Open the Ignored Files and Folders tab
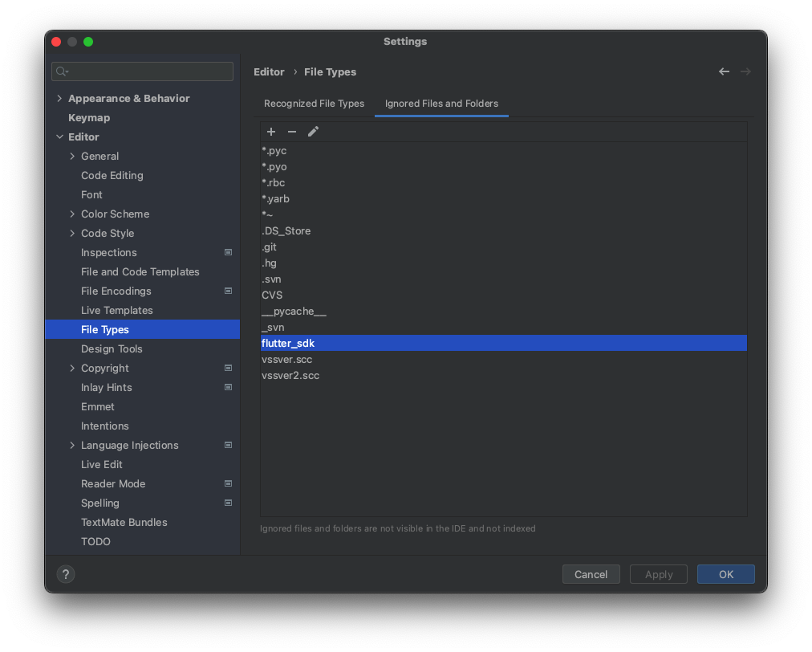The width and height of the screenshot is (812, 652). point(441,103)
